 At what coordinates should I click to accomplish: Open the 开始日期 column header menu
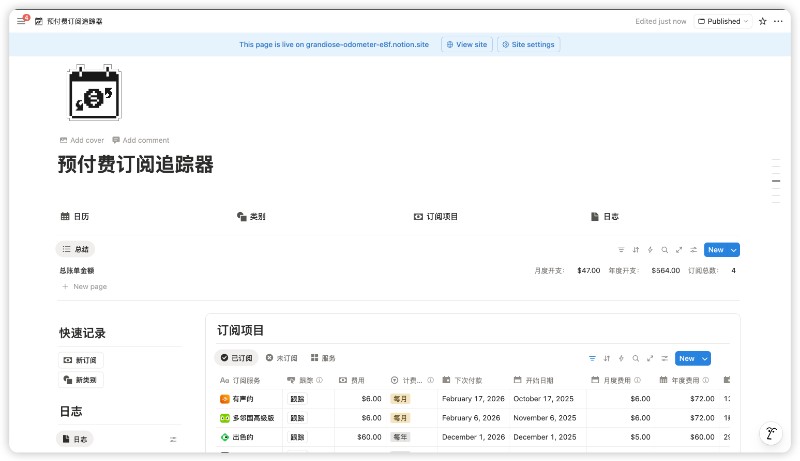point(534,380)
